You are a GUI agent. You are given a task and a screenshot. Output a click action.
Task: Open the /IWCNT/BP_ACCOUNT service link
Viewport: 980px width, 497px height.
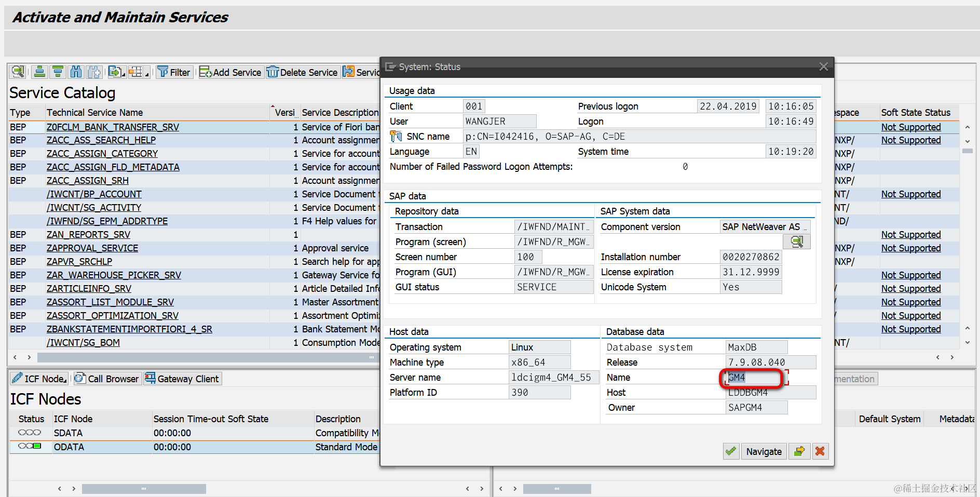[94, 194]
